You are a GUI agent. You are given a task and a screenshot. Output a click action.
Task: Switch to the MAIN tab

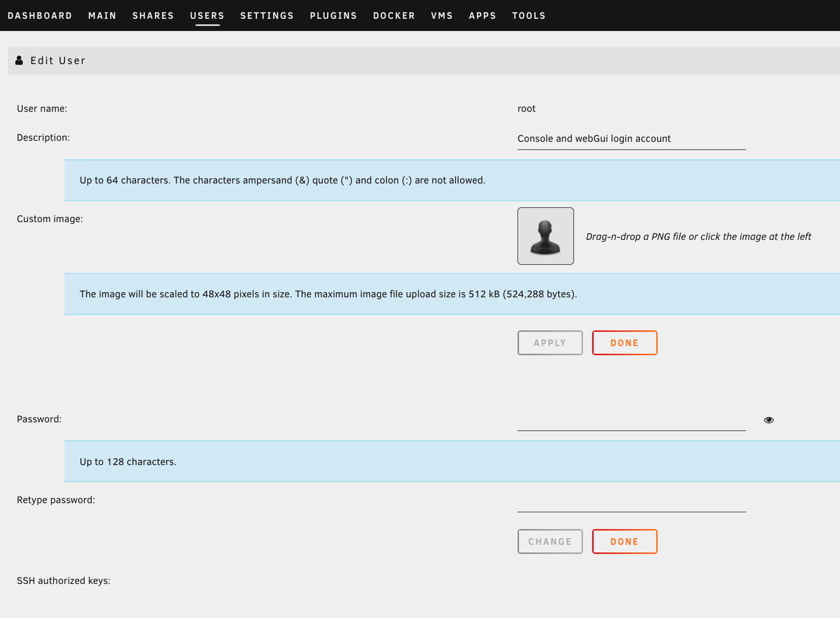click(102, 15)
